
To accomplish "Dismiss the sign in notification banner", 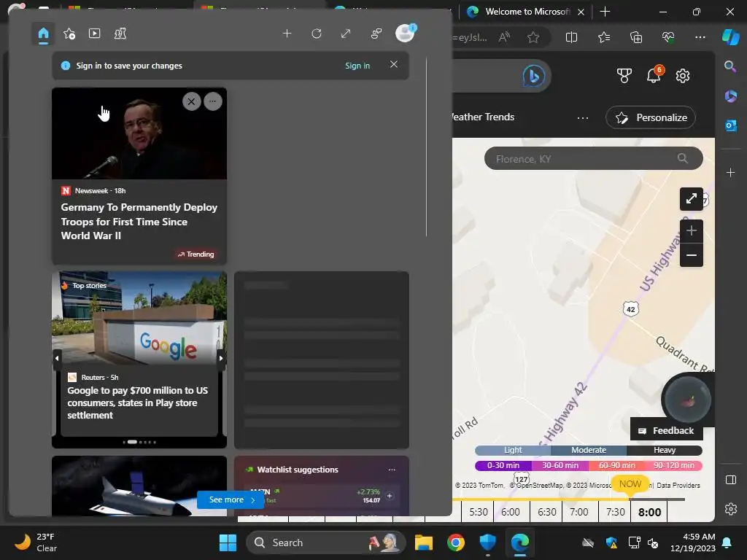I will (x=393, y=64).
